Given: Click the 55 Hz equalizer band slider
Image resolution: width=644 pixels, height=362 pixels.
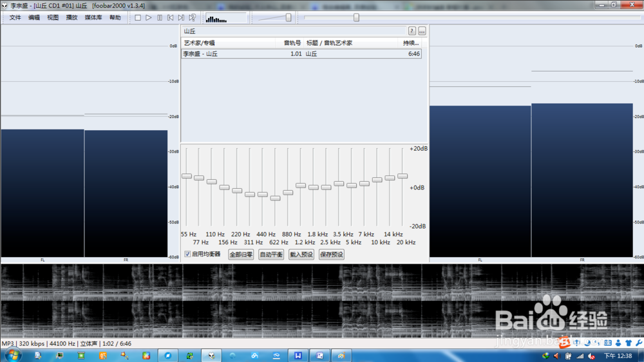Looking at the screenshot, I should (x=186, y=176).
